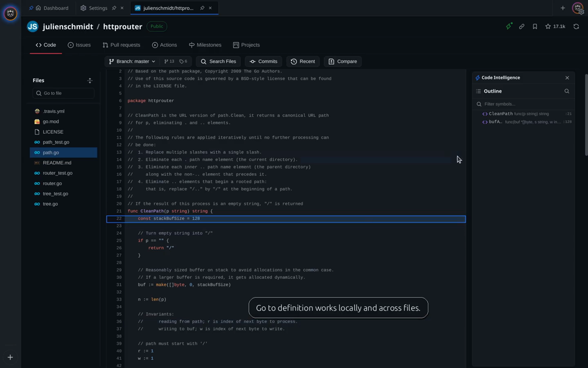Click stackBufSize on line 22
The image size is (588, 368).
tap(169, 218)
